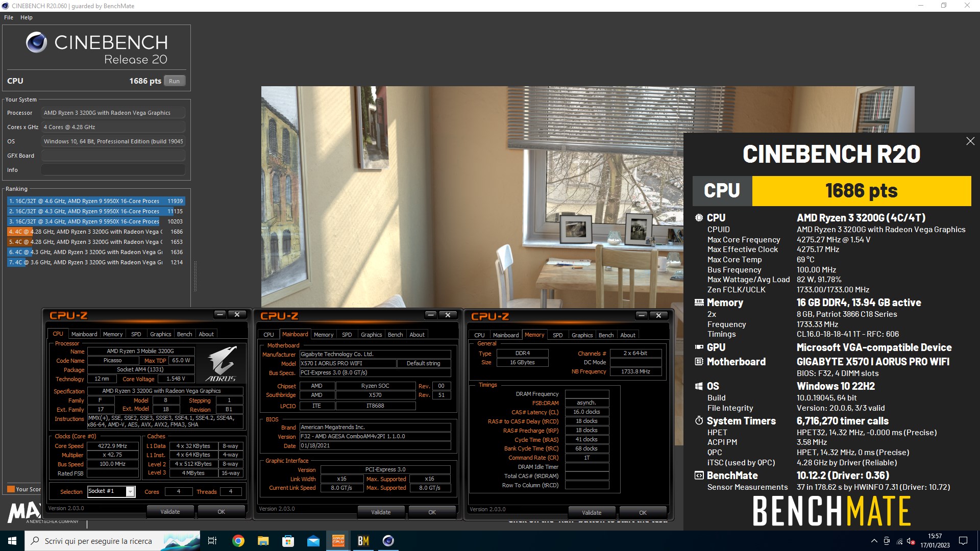Click into the Info field

(x=113, y=170)
